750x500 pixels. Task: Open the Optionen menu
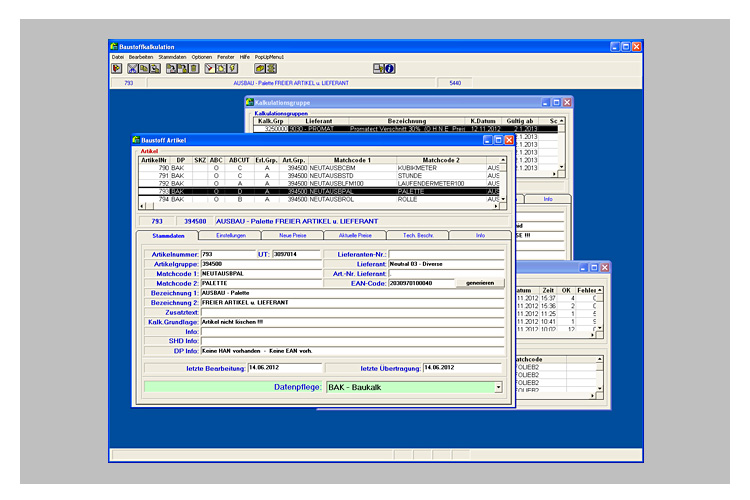click(x=201, y=57)
